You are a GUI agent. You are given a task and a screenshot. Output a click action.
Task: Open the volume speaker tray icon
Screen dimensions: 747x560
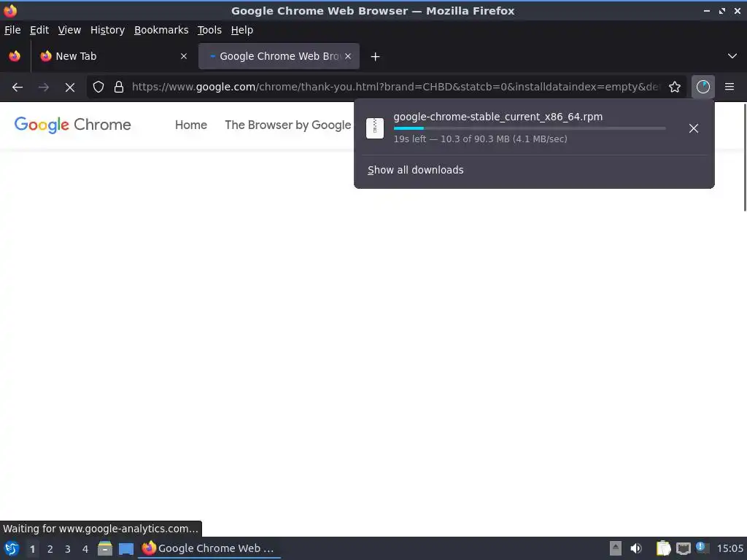636,548
